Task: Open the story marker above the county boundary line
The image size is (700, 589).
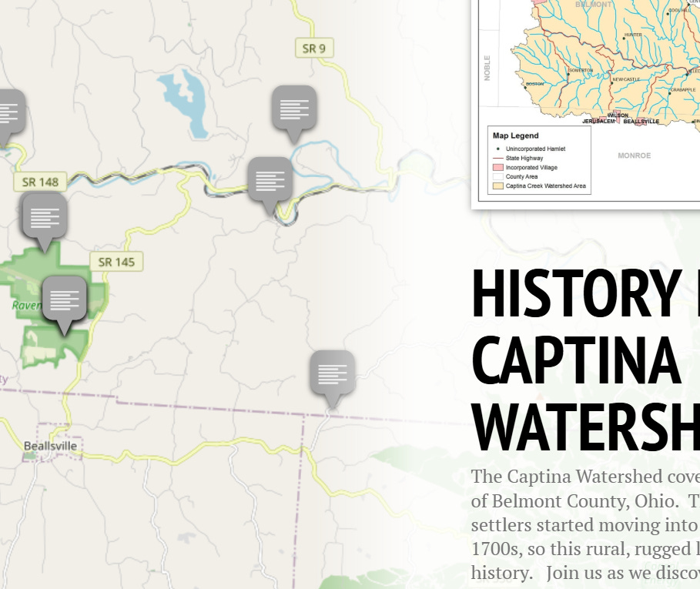Action: click(333, 380)
